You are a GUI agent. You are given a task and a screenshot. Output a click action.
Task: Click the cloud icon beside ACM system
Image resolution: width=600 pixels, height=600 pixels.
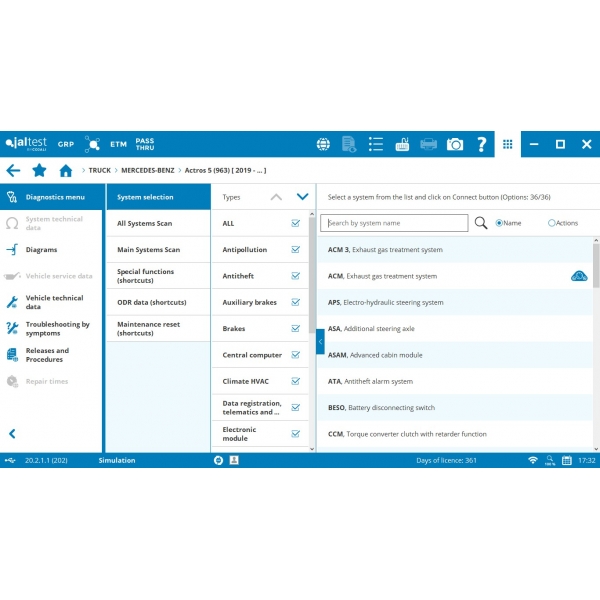tap(579, 276)
